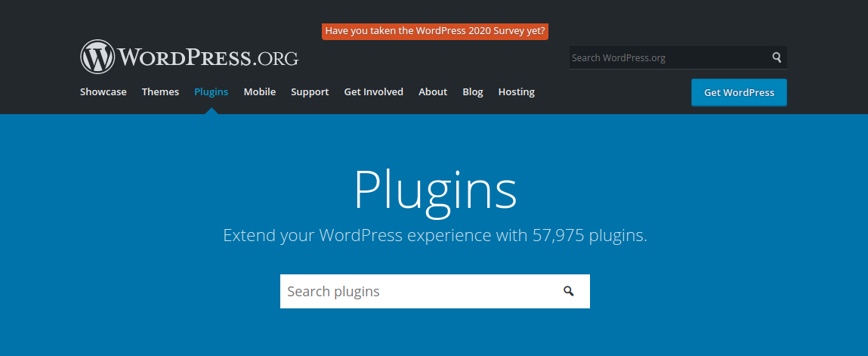Go to the Blog link
868x356 pixels.
click(x=473, y=92)
